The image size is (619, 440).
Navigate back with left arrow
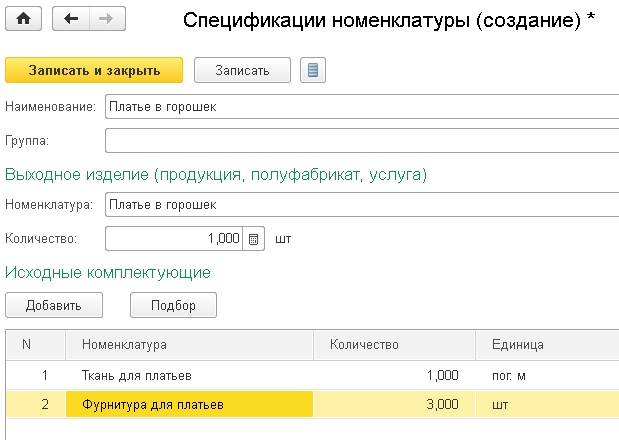(71, 19)
